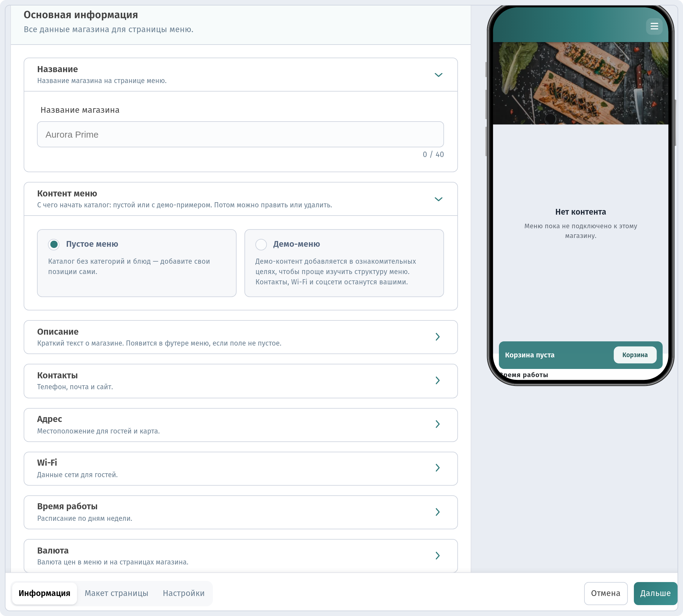Click the Название магазина field label
This screenshot has width=683, height=616.
(x=80, y=110)
